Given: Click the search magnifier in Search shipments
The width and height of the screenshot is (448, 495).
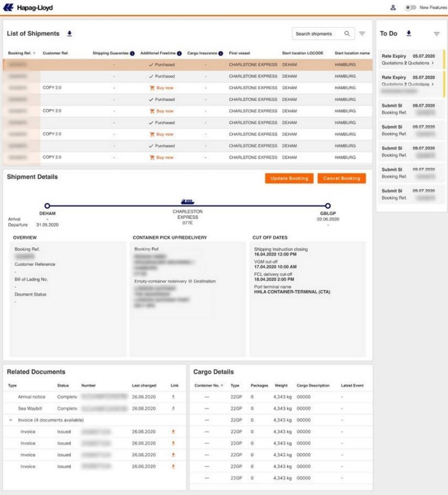Looking at the screenshot, I should pyautogui.click(x=347, y=34).
